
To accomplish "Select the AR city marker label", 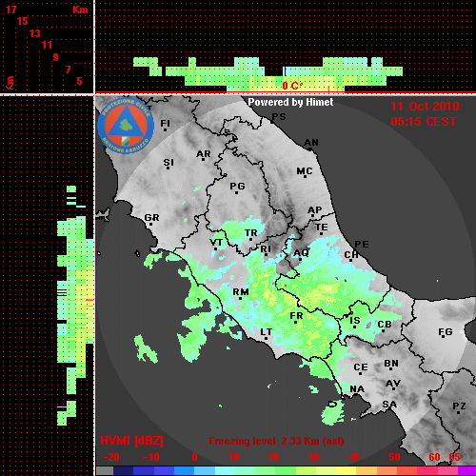I will pos(204,154).
